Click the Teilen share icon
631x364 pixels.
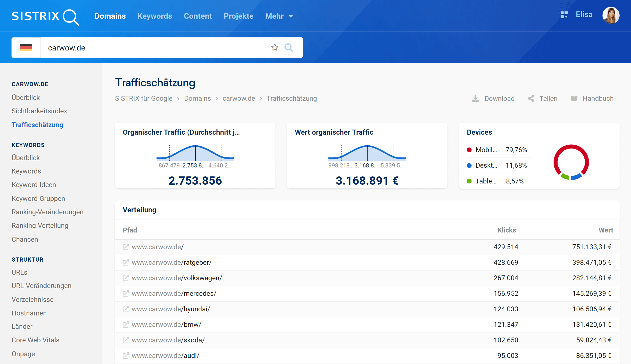tap(531, 99)
